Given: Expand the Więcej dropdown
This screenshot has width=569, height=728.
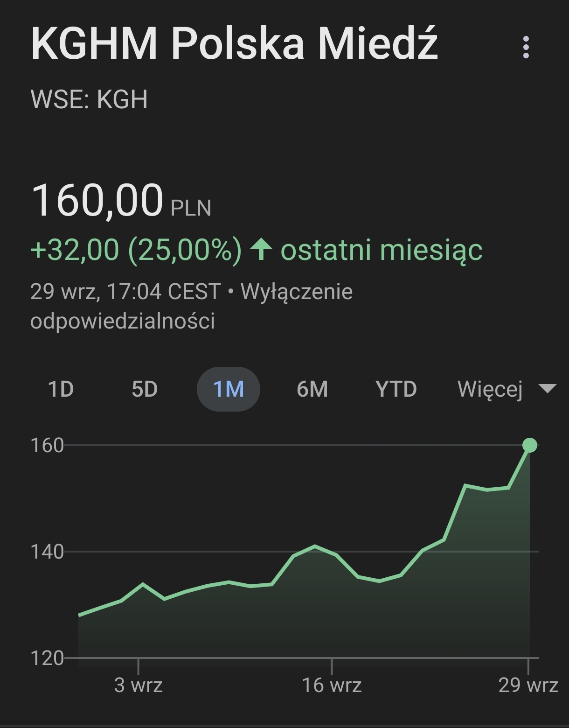Looking at the screenshot, I should click(x=490, y=389).
